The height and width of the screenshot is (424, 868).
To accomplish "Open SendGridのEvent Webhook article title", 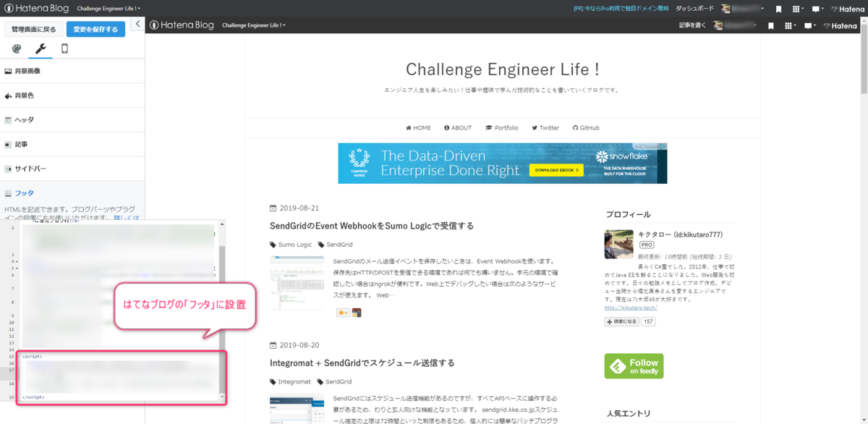I will tap(372, 226).
